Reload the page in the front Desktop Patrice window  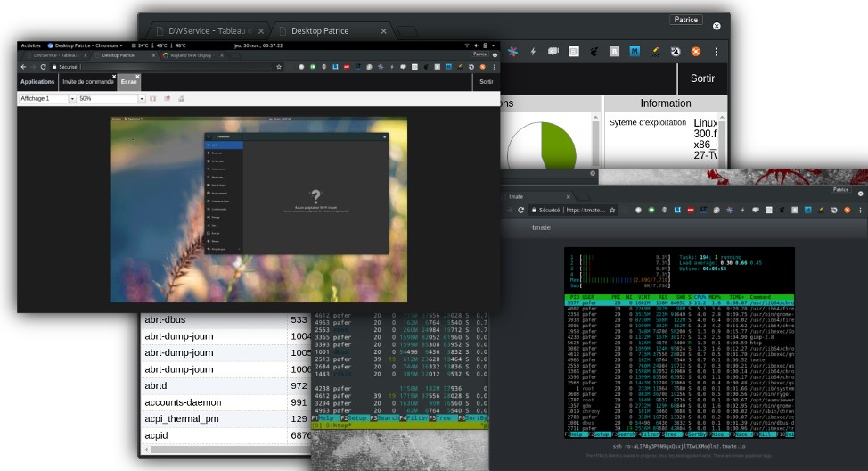[43, 67]
